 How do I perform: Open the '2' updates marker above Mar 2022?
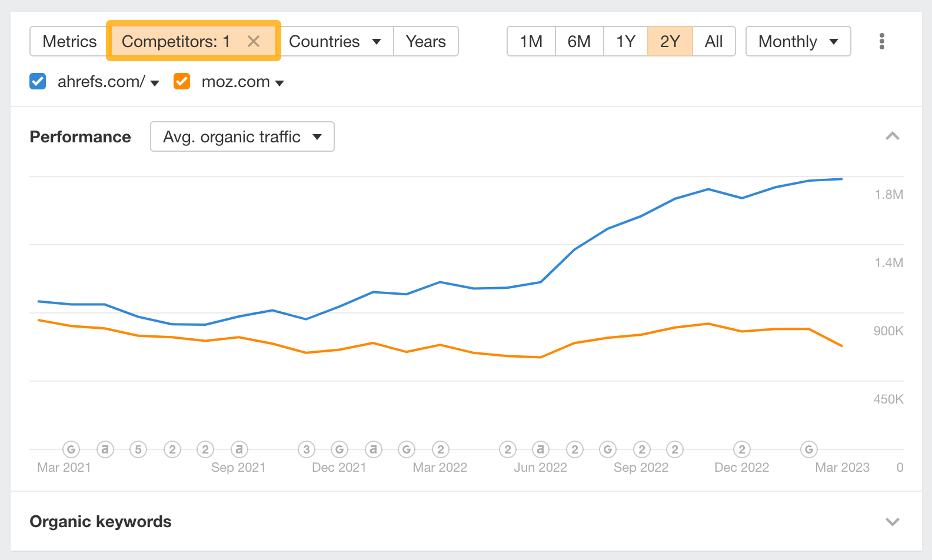pyautogui.click(x=440, y=449)
